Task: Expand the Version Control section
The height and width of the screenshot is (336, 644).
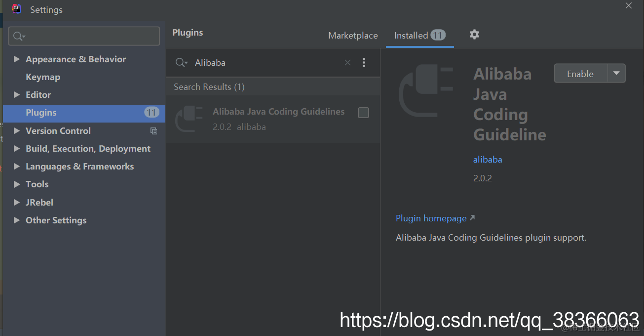Action: click(17, 131)
